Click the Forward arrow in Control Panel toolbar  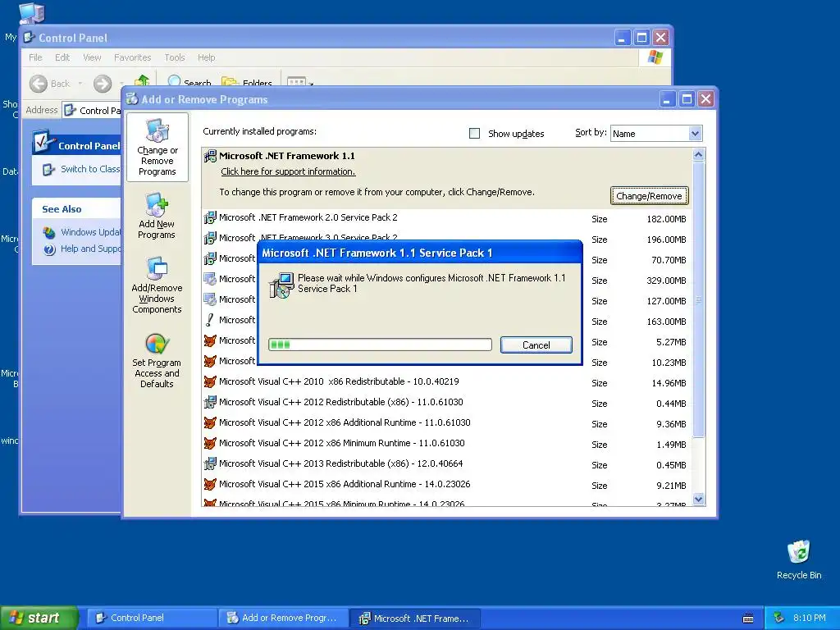103,84
